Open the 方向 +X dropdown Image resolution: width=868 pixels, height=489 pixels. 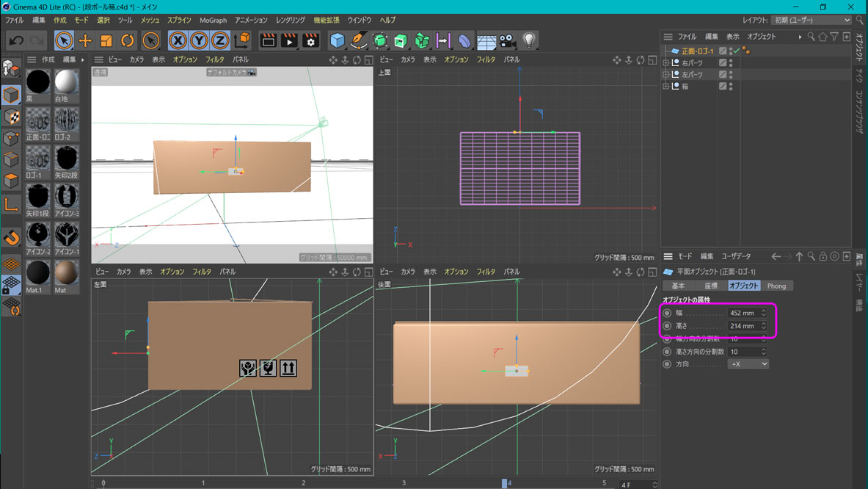748,364
